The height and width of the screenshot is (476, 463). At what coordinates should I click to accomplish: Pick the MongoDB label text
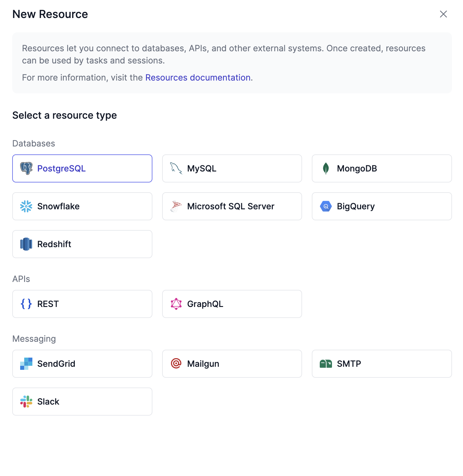tap(357, 168)
